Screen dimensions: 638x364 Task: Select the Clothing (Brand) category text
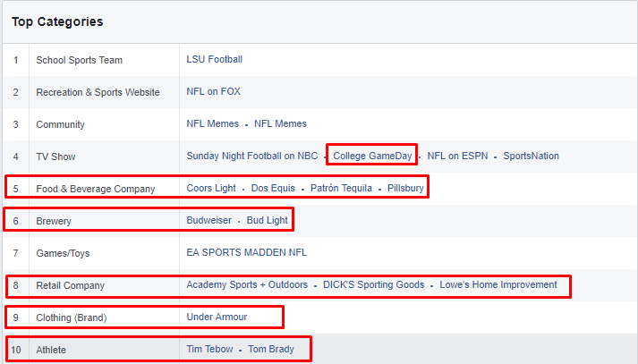pos(72,317)
